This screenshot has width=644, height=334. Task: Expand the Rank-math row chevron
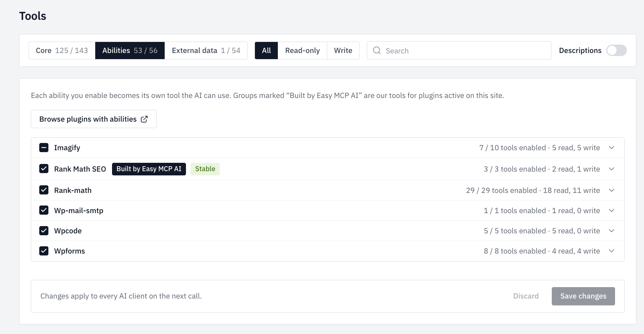(x=612, y=190)
